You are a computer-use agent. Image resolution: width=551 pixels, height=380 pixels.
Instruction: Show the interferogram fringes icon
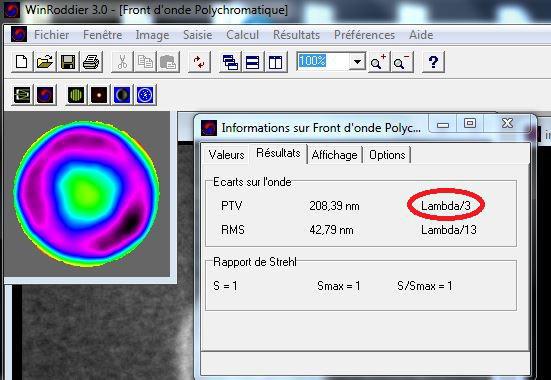click(x=76, y=95)
